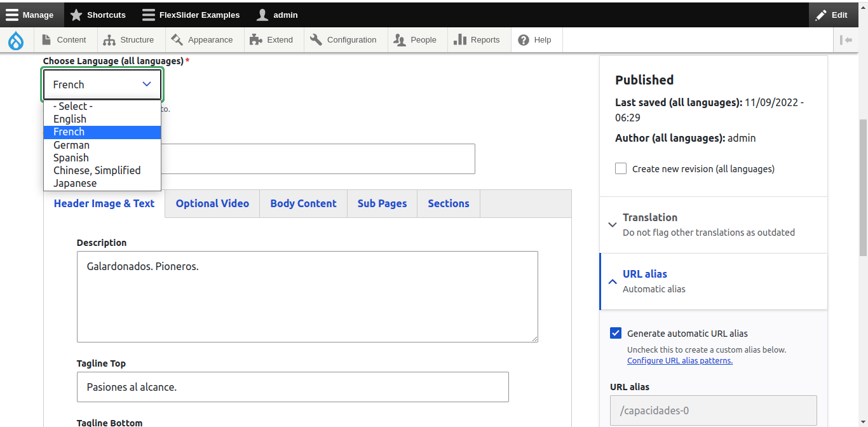The image size is (868, 427).
Task: Open the Extend puzzle icon menu
Action: [x=256, y=40]
